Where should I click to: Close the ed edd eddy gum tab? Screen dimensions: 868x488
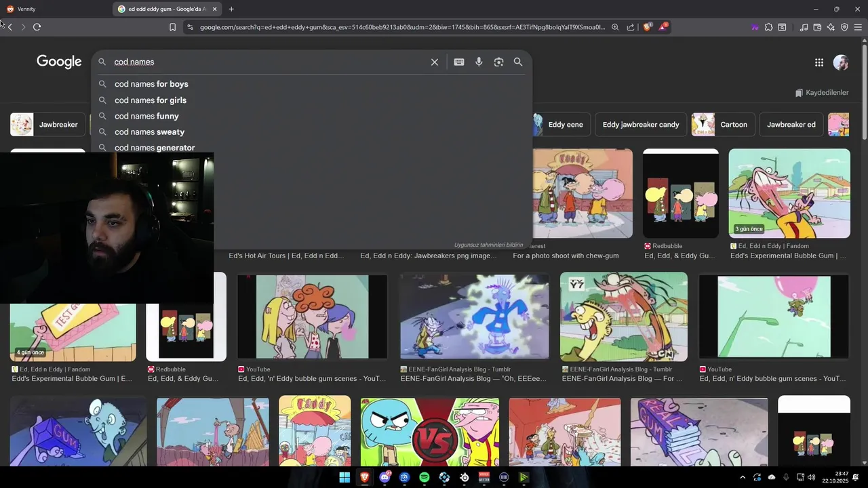coord(215,9)
